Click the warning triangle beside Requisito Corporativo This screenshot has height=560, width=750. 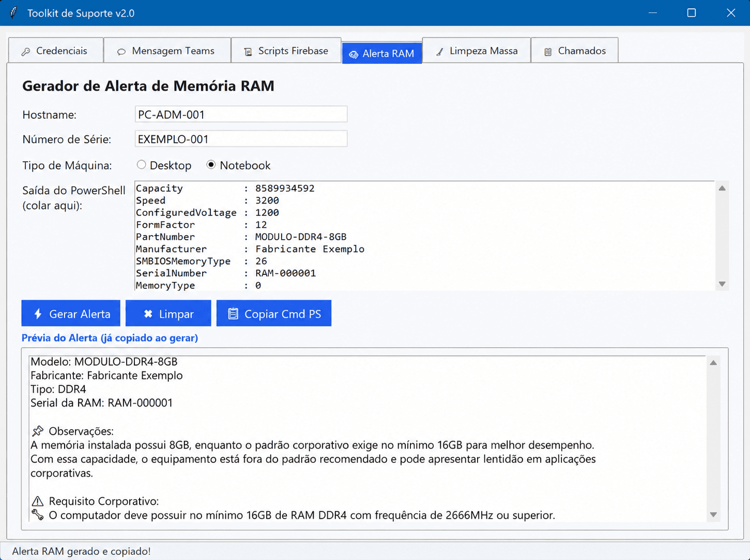tap(38, 501)
